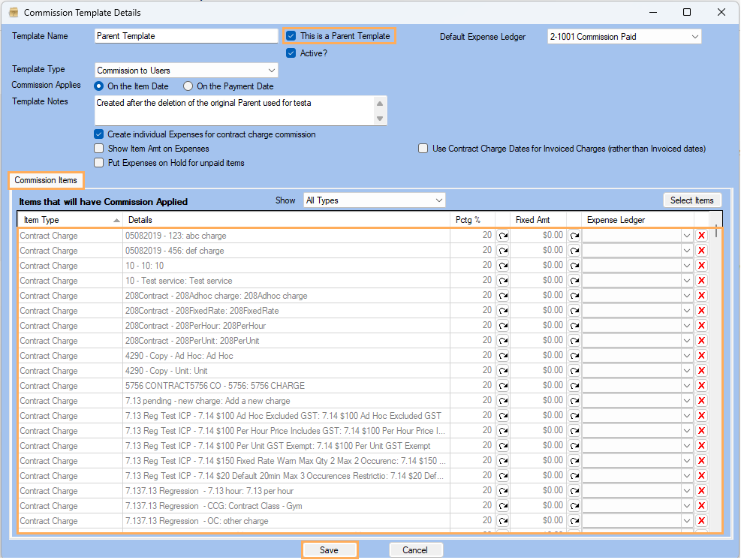This screenshot has width=741, height=560.
Task: Open the Show 'All Types' filter dropdown
Action: (438, 200)
